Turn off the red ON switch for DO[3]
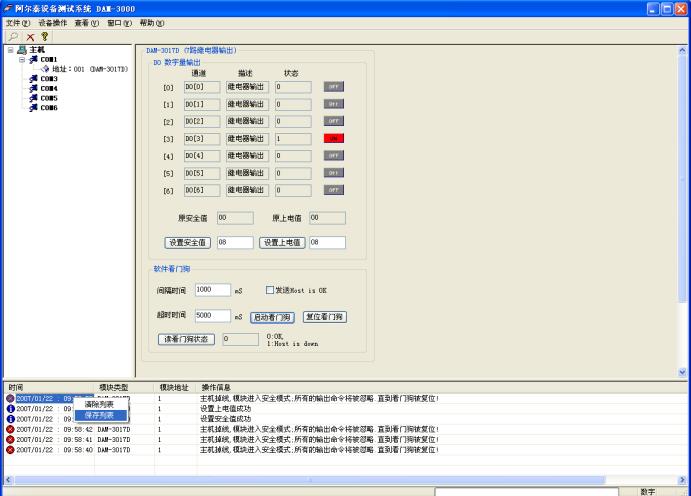The height and width of the screenshot is (496, 691). tap(334, 138)
